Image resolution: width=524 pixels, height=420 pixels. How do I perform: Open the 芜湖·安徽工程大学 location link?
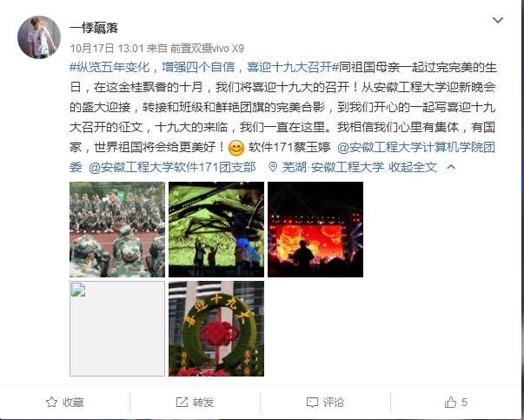(x=333, y=167)
